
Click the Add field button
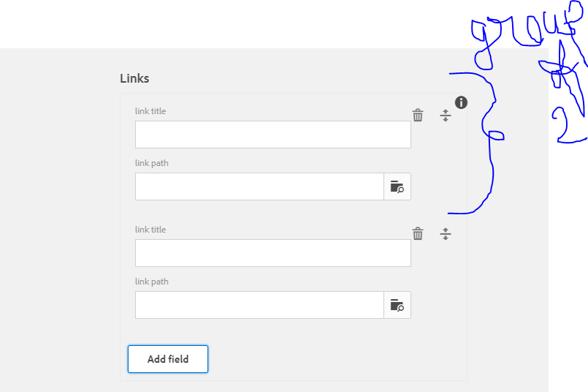point(168,359)
